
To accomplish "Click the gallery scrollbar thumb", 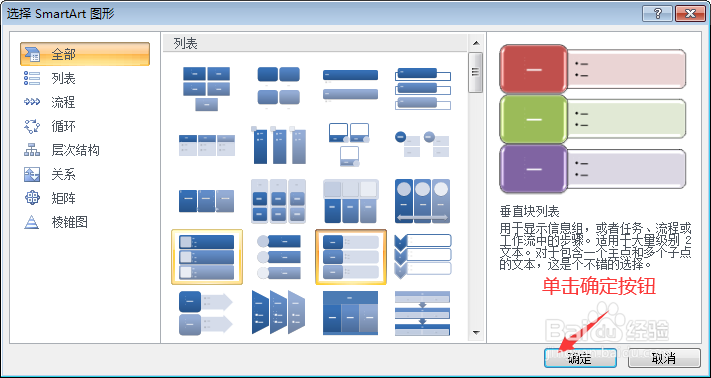I will [476, 73].
